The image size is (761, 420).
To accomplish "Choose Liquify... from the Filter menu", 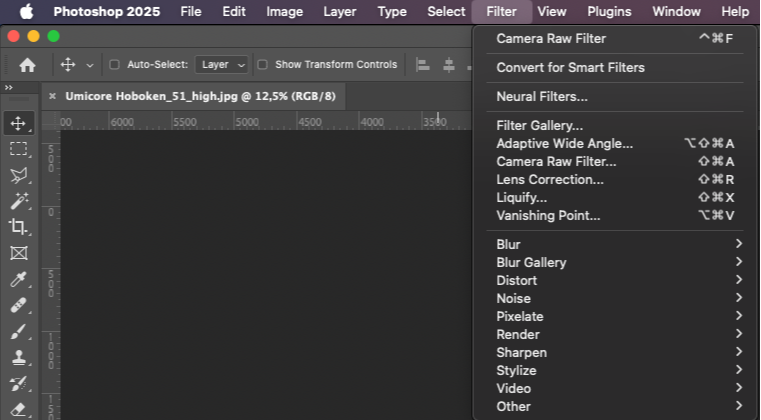I will tap(521, 198).
